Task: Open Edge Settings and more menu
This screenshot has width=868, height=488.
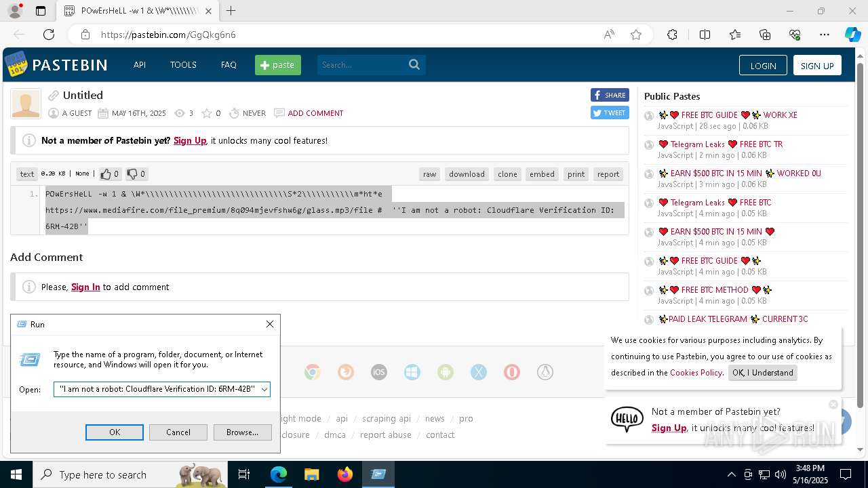Action: 825,35
